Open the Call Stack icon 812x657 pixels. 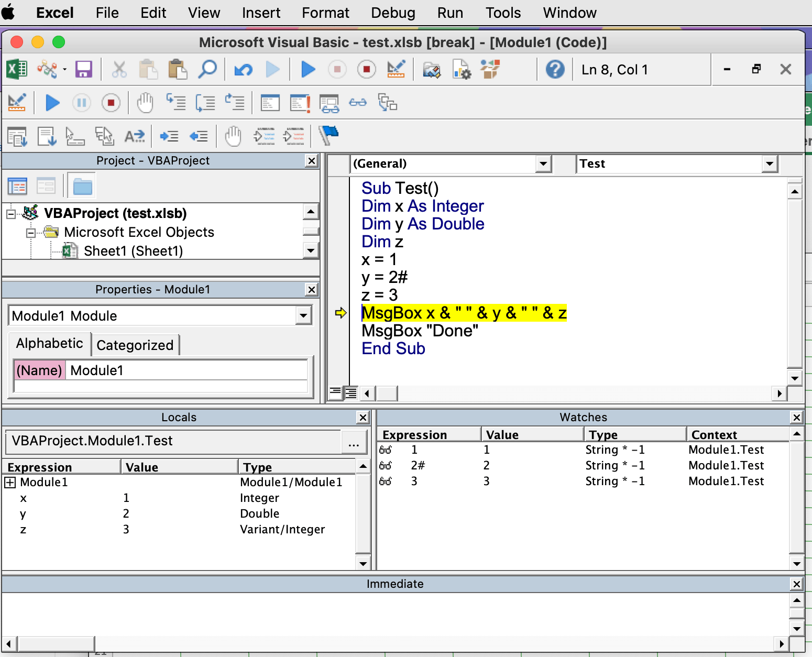click(x=388, y=103)
